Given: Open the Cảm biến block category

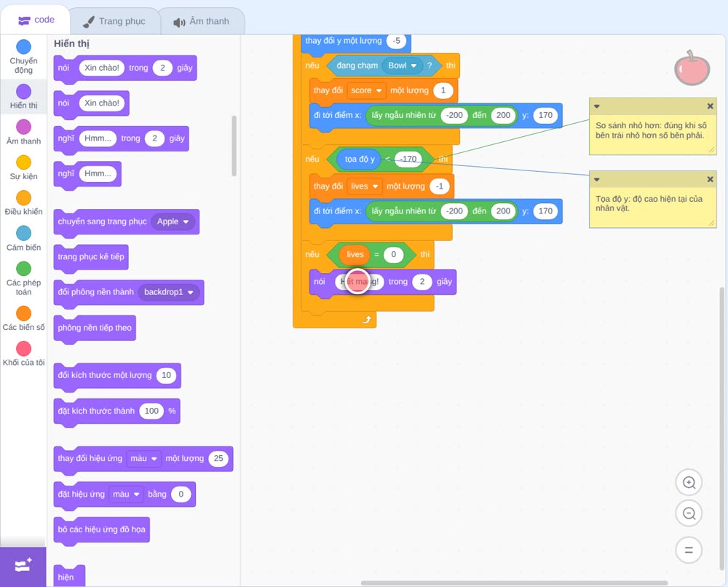Looking at the screenshot, I should click(x=24, y=239).
